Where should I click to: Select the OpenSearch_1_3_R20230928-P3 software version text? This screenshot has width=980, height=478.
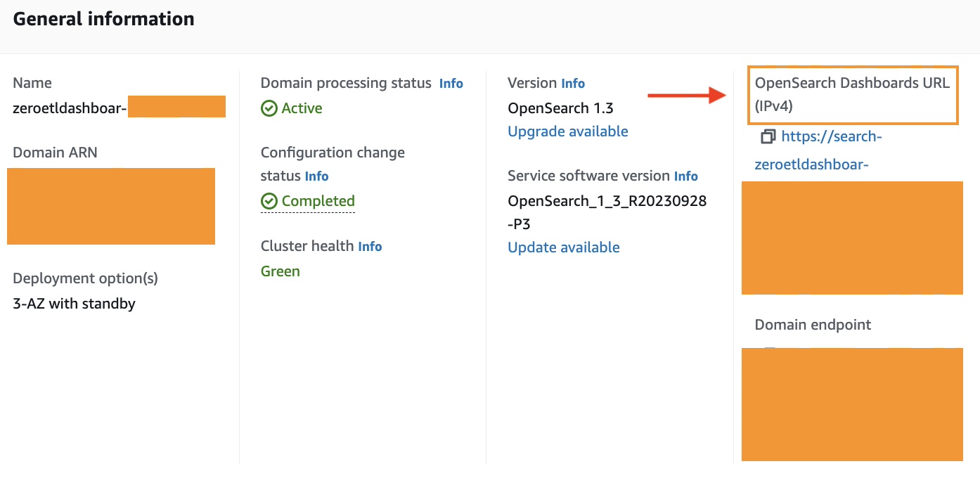click(x=607, y=212)
